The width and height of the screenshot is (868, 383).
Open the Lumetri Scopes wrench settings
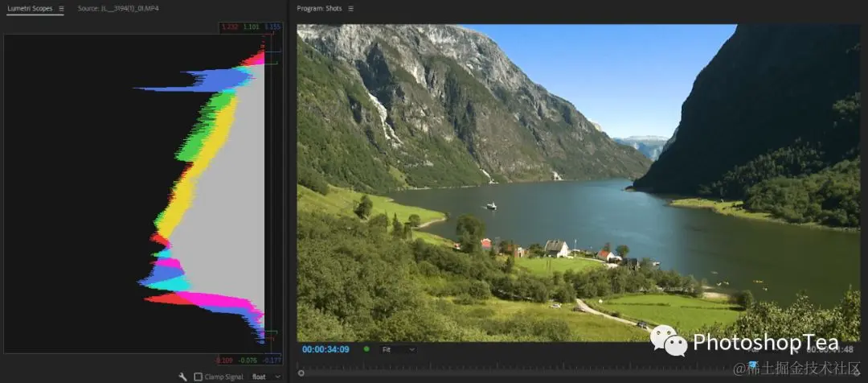pos(182,377)
